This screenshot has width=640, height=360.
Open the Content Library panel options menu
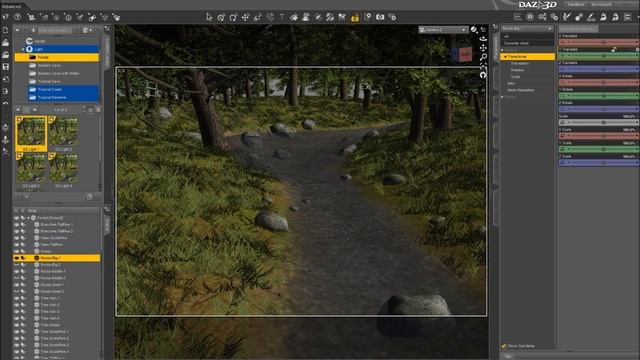107,29
